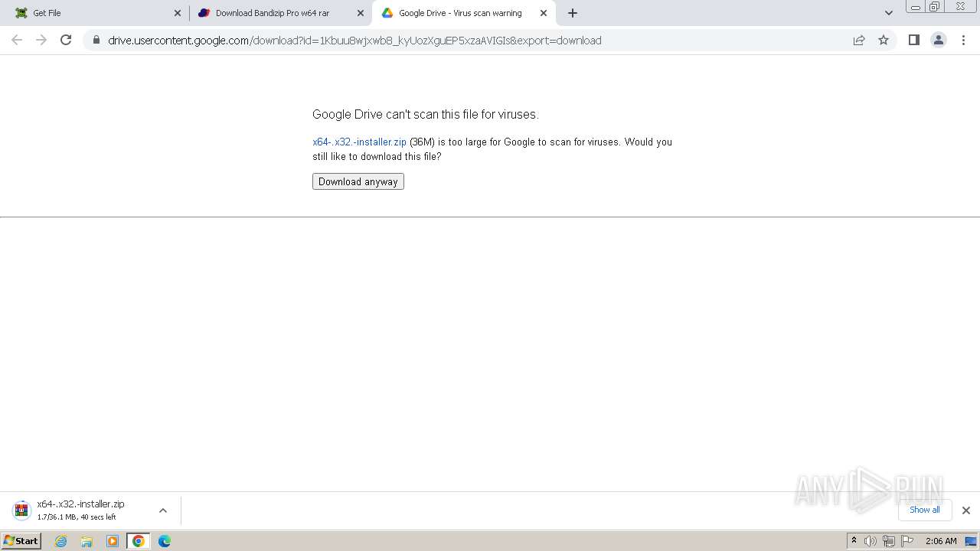Bookmark this page with the star icon
The height and width of the screenshot is (551, 980).
884,41
